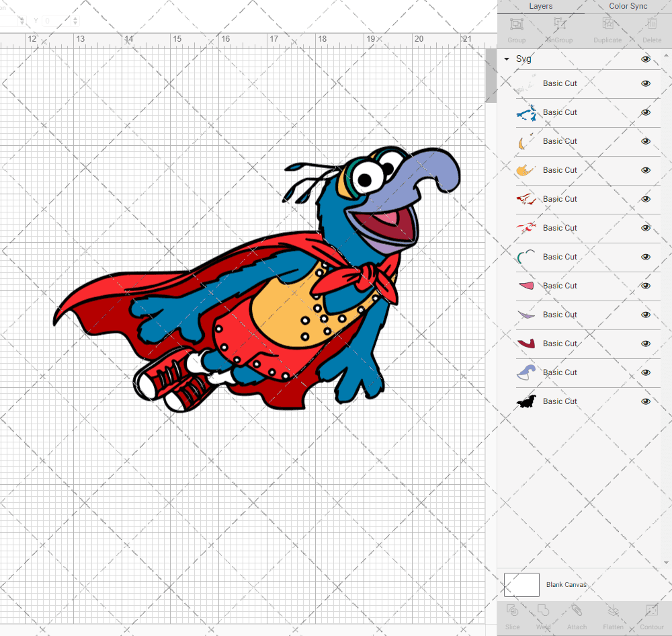Hide the teal arc Basic Cut layer

coord(645,257)
